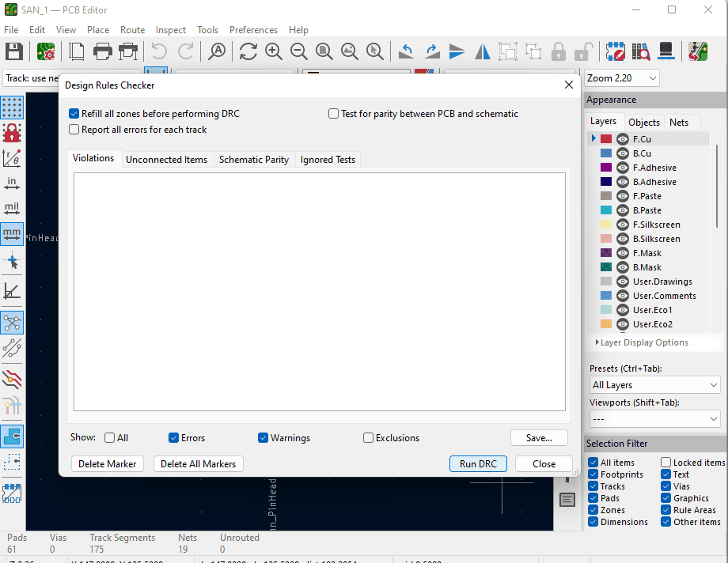
Task: Flip selection horizontally icon
Action: [483, 51]
